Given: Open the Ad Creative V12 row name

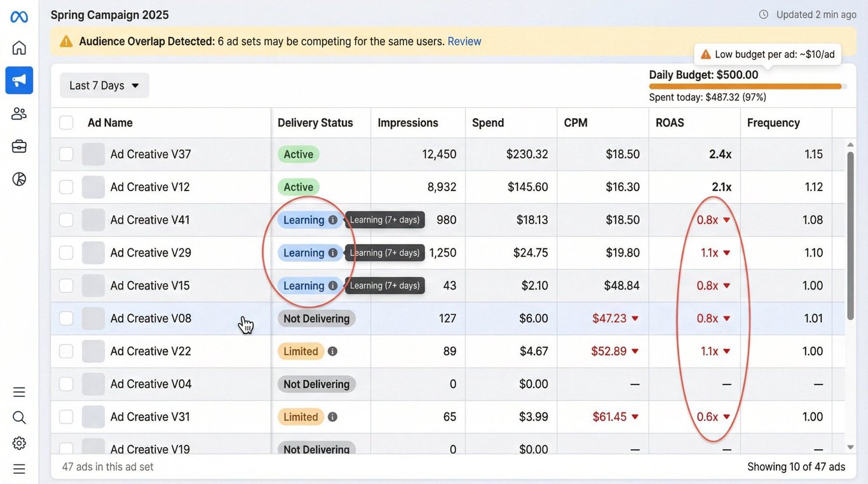Looking at the screenshot, I should click(x=150, y=187).
